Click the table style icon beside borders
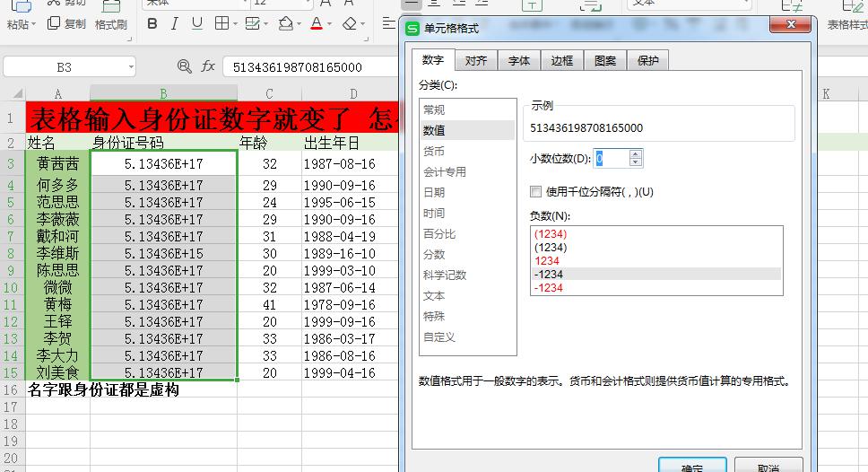The height and width of the screenshot is (472, 868). pyautogui.click(x=253, y=24)
